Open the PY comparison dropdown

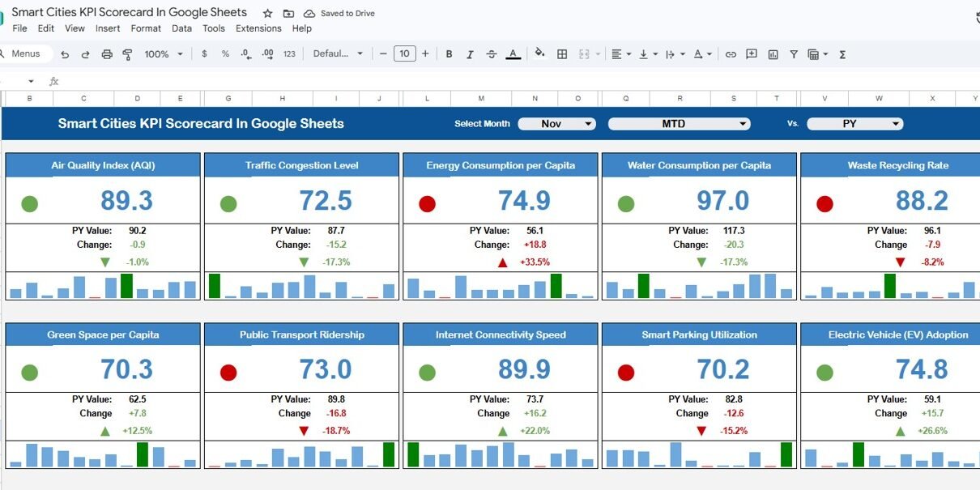854,124
